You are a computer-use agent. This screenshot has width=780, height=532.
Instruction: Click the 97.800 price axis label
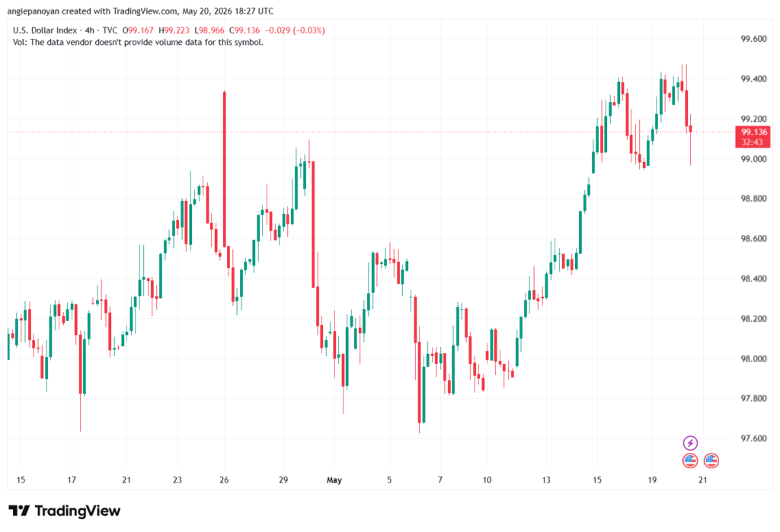click(x=753, y=399)
